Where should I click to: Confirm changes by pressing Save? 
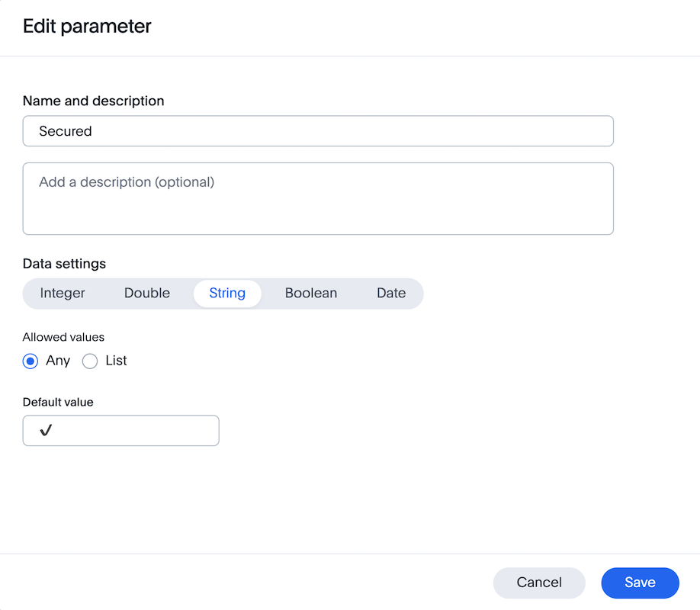(640, 583)
